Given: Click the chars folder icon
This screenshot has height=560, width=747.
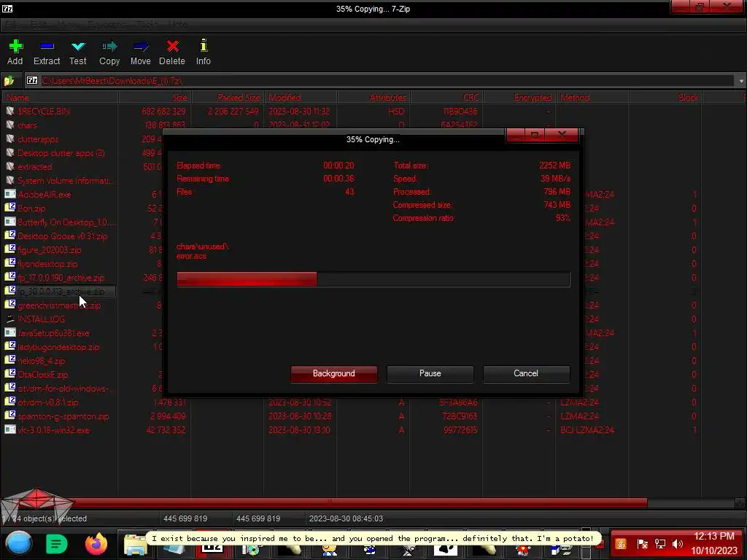Looking at the screenshot, I should (10, 125).
